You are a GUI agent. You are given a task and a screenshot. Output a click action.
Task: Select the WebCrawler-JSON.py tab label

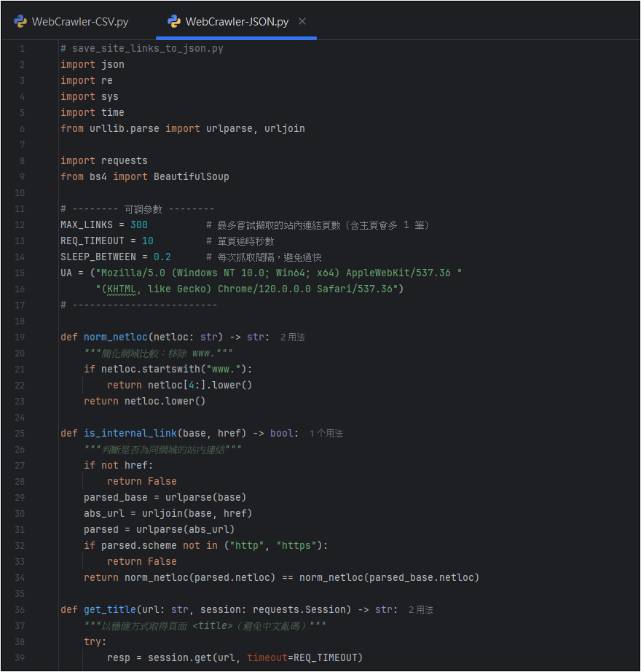(x=237, y=22)
